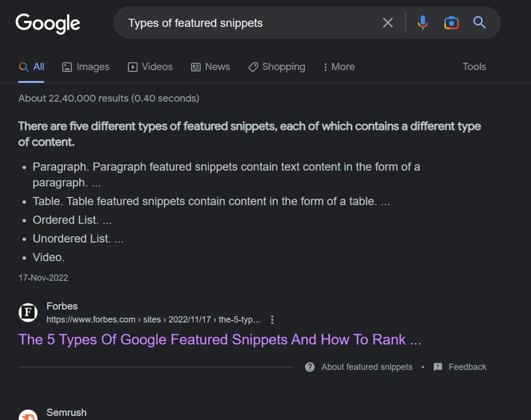Open the Shopping tab
Viewport: 531px width, 420px height.
point(277,67)
